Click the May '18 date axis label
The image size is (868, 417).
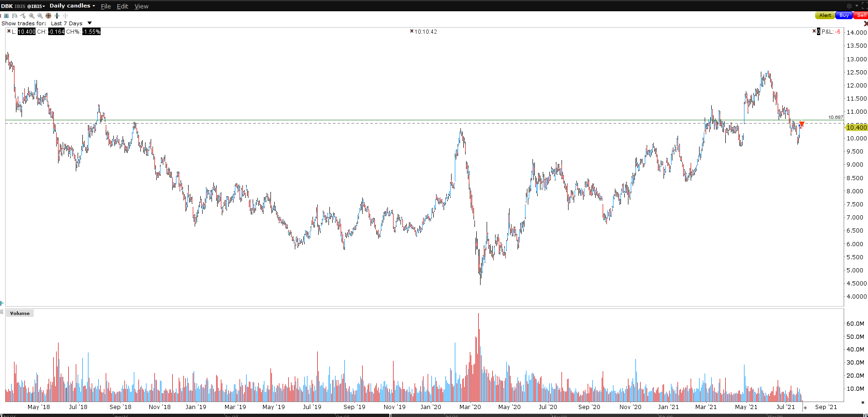39,407
